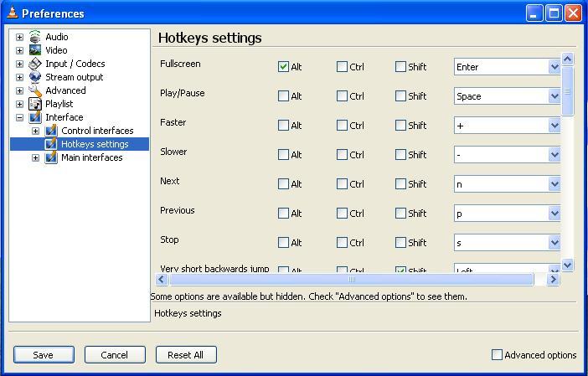Select Hotkeys settings in the tree
Image resolution: width=588 pixels, height=376 pixels.
coord(94,144)
